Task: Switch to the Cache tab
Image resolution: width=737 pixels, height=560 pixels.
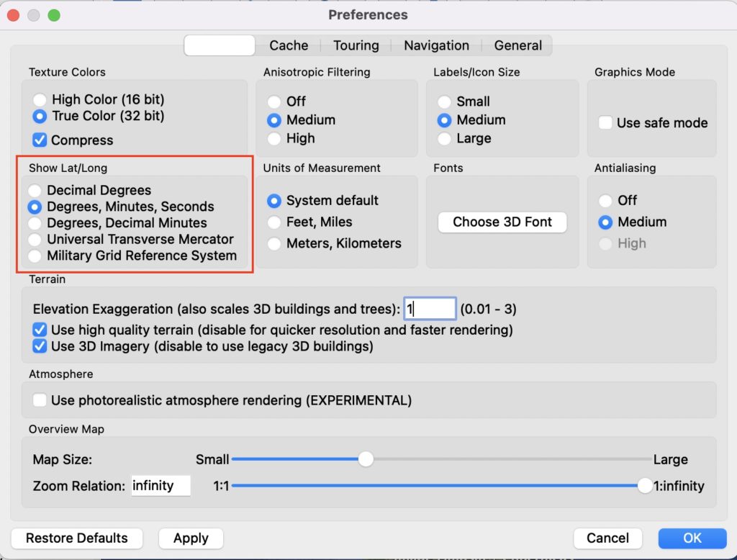Action: [x=288, y=45]
